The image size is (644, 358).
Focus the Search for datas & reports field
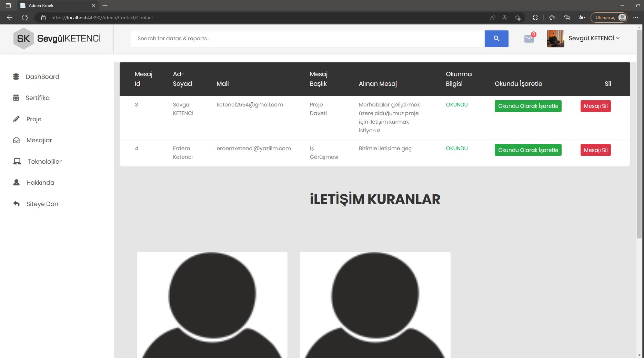pyautogui.click(x=308, y=39)
